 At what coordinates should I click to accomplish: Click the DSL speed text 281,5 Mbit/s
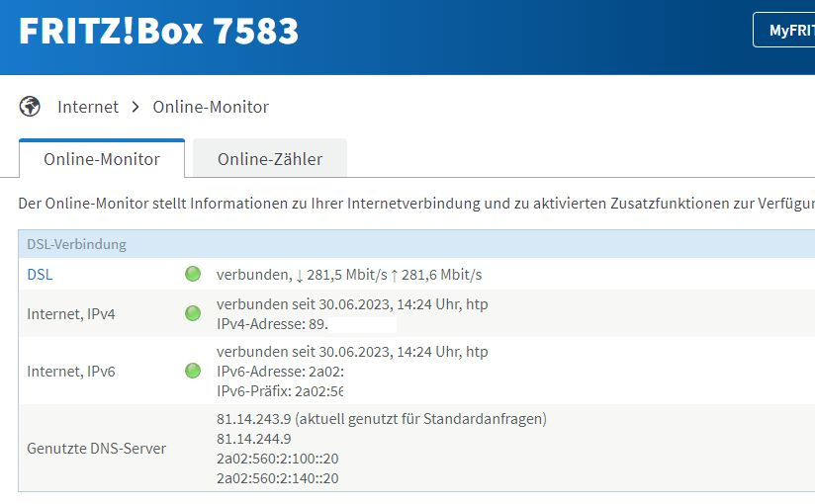click(347, 275)
